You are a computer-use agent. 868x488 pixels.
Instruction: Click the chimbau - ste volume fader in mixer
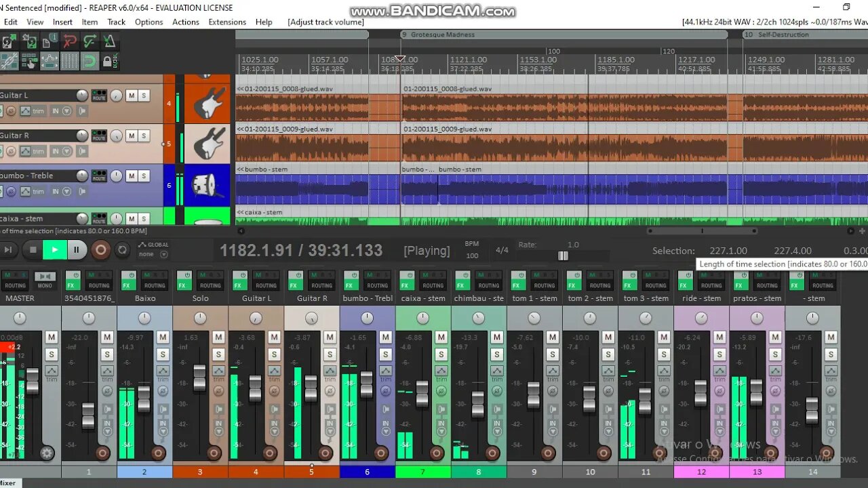(478, 404)
